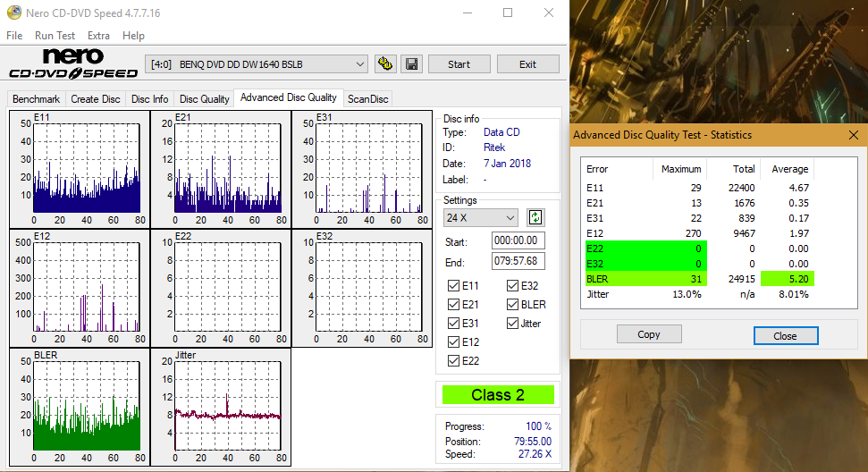The width and height of the screenshot is (868, 472).
Task: Click the Jitter maximum 13.0% value
Action: pyautogui.click(x=687, y=294)
